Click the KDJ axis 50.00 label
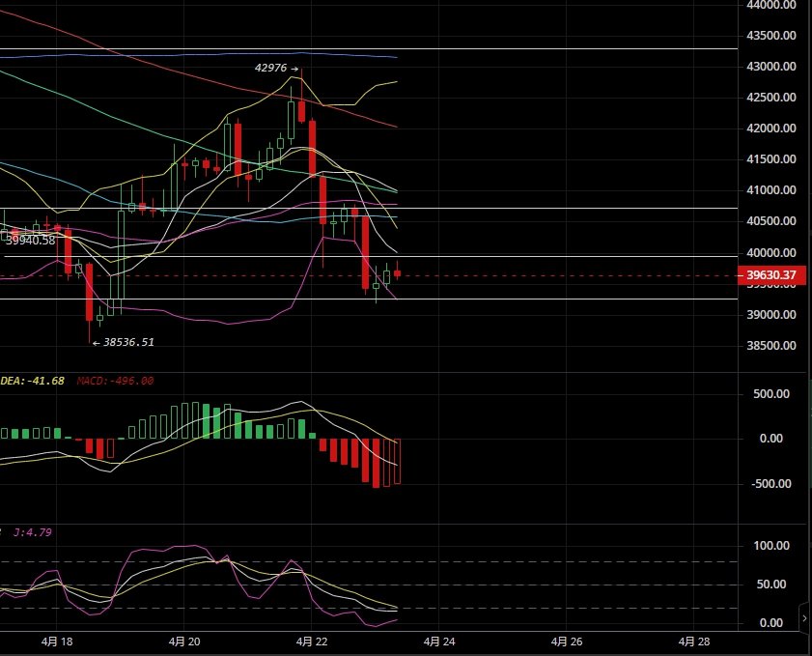Viewport: 812px width, 656px height. click(x=771, y=585)
